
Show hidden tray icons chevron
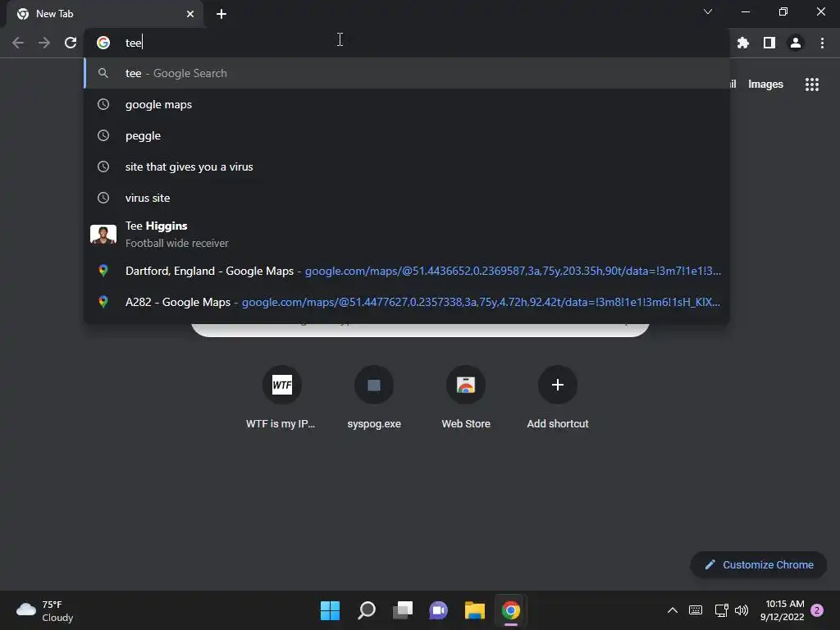click(673, 610)
